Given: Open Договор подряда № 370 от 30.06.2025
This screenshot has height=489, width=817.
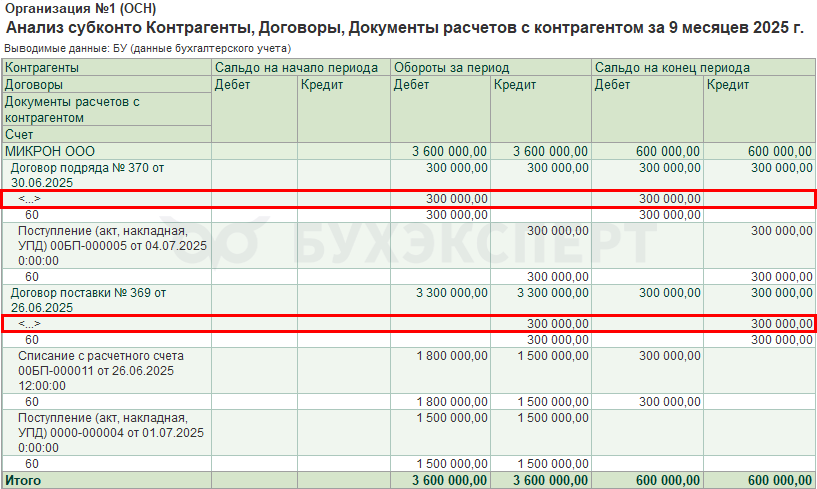Looking at the screenshot, I should pyautogui.click(x=88, y=175).
